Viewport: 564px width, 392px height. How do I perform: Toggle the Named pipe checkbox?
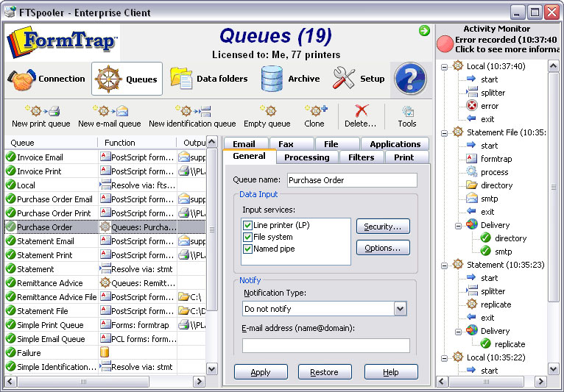(x=248, y=249)
